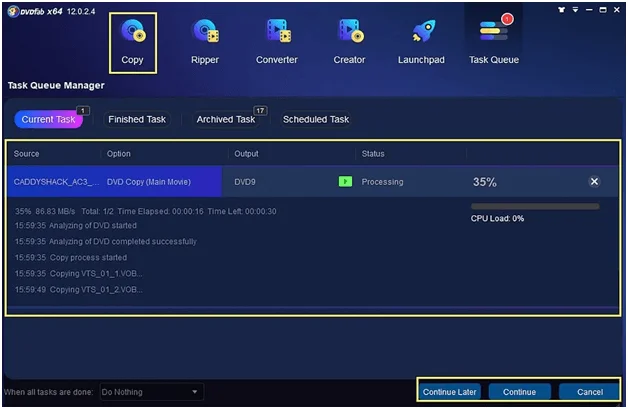Open the title bar dropdown menu arrow
Screen dimensions: 628x409
pos(575,10)
